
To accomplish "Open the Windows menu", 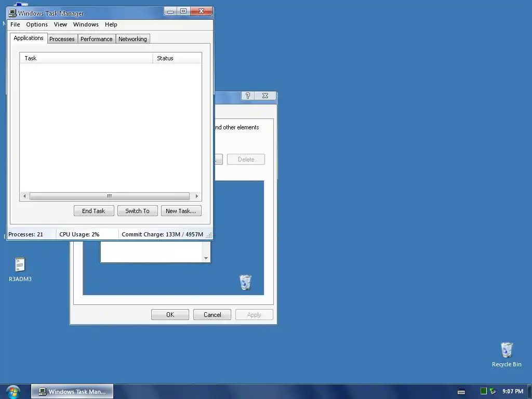I will coord(86,24).
